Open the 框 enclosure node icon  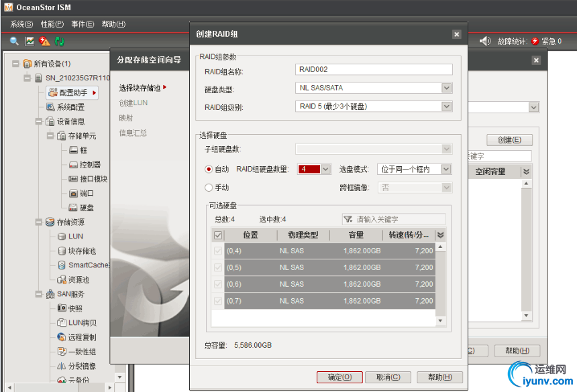click(x=73, y=150)
